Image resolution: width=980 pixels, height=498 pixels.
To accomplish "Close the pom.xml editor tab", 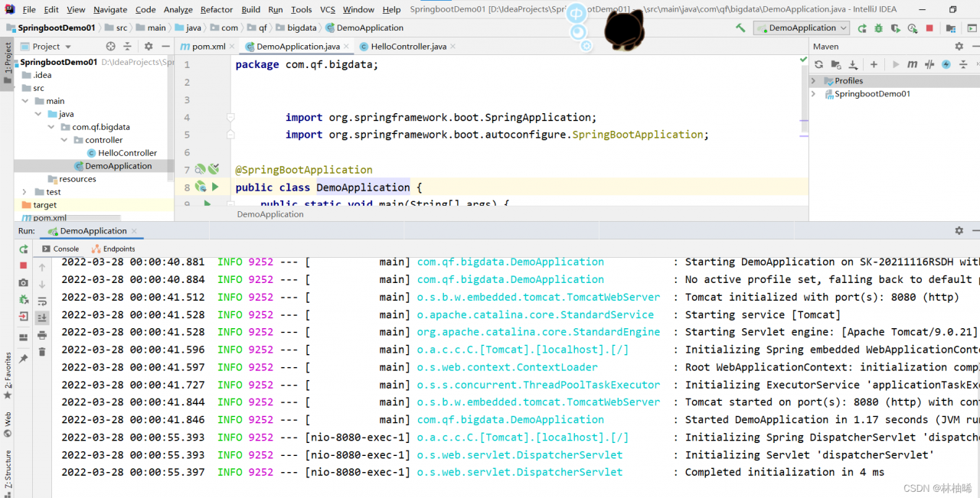I will click(x=233, y=47).
